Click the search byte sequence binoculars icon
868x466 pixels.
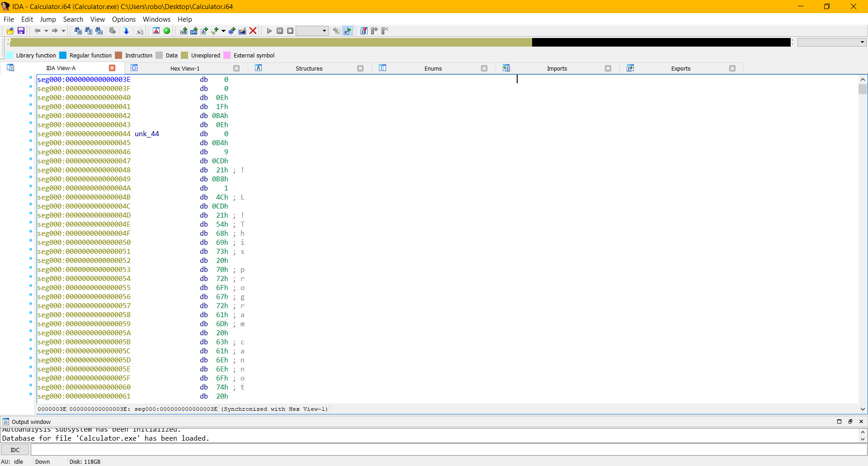click(x=99, y=31)
